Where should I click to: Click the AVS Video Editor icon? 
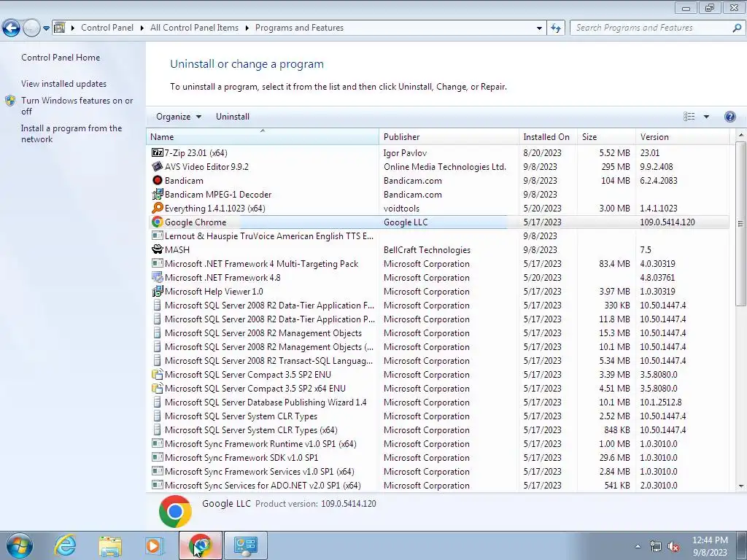[x=158, y=167]
